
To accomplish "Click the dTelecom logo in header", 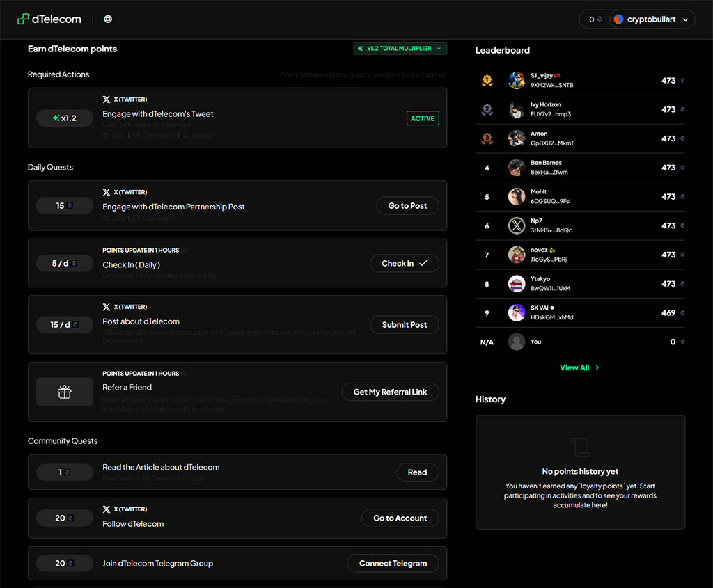I will tap(49, 19).
